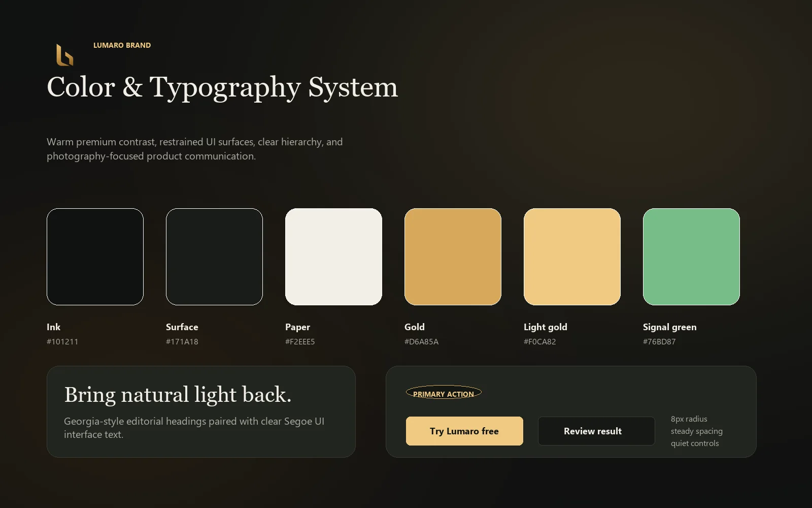Click the Color & Typography System heading
The height and width of the screenshot is (508, 812).
222,87
